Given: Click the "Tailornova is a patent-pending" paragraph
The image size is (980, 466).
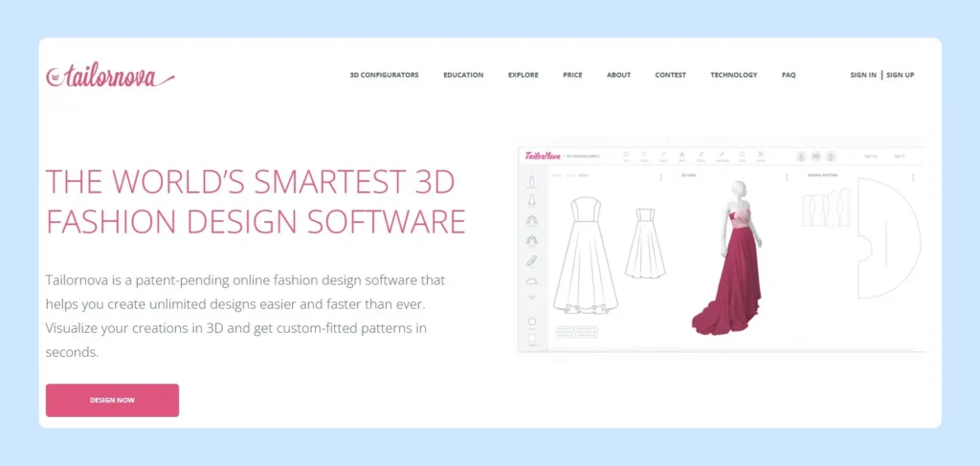Looking at the screenshot, I should 246,316.
